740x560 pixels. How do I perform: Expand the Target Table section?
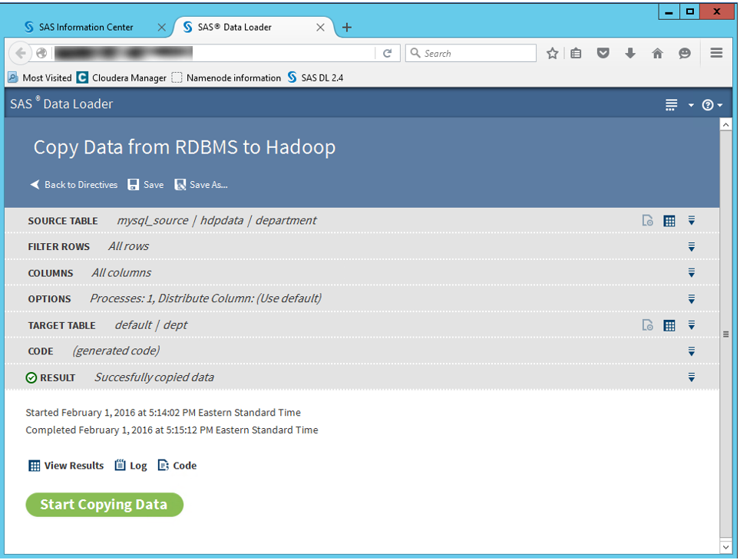(x=692, y=325)
